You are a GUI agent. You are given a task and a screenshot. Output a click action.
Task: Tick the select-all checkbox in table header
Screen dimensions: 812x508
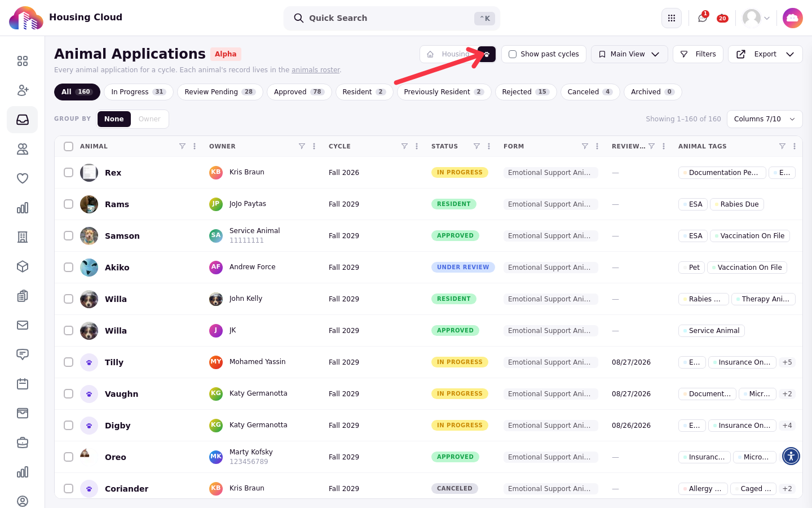(x=69, y=146)
